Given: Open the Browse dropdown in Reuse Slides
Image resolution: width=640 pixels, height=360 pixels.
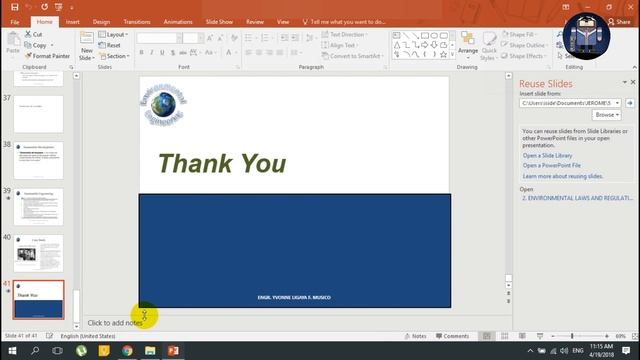Looking at the screenshot, I should [607, 115].
